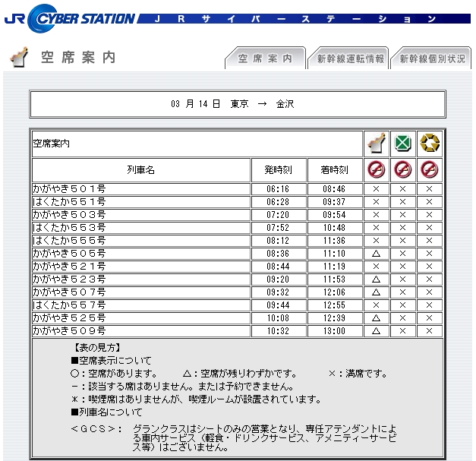Click departure time 08:12
This screenshot has height=461, width=476.
pos(278,241)
